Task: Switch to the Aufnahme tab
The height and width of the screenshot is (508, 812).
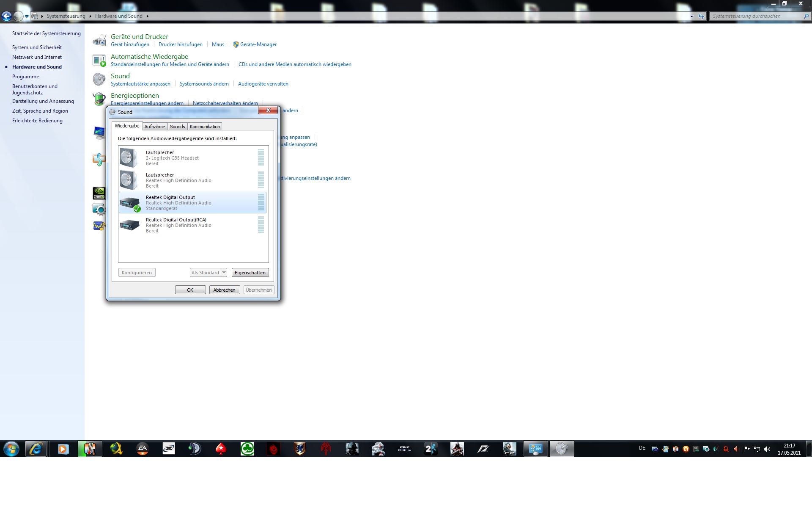Action: [x=155, y=127]
